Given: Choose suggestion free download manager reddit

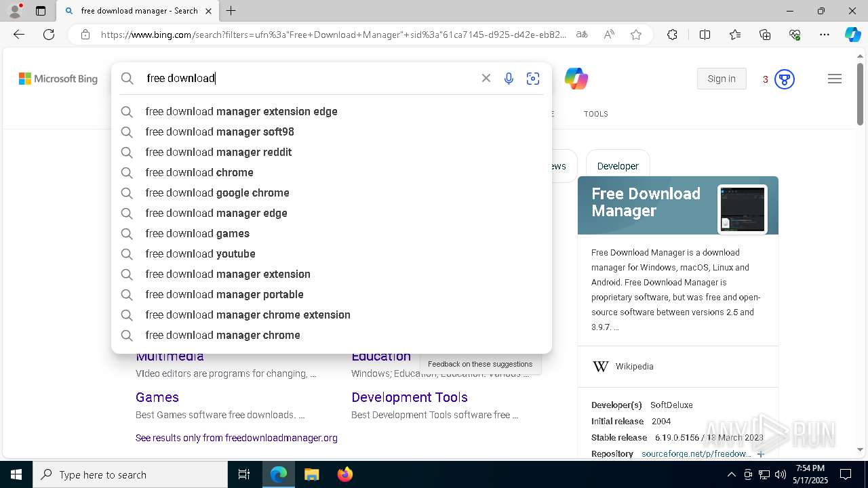Looking at the screenshot, I should click(332, 152).
